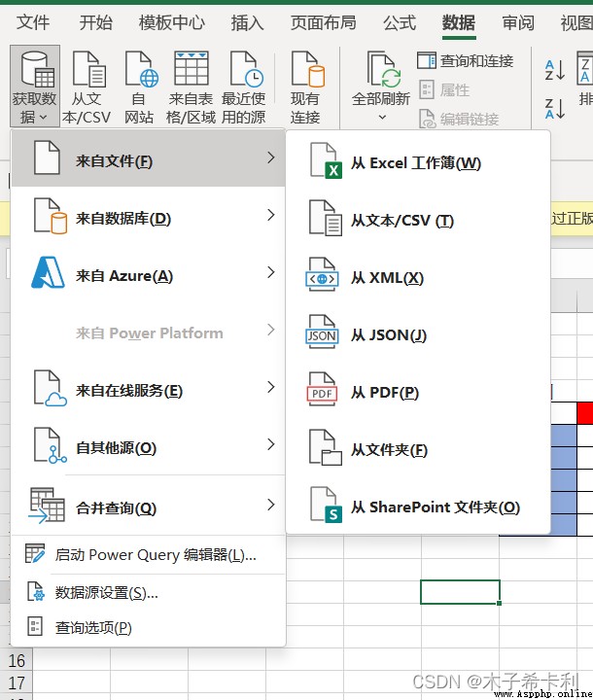Expand the 来自在线服务 submenu arrow
The image size is (593, 700).
click(x=270, y=387)
